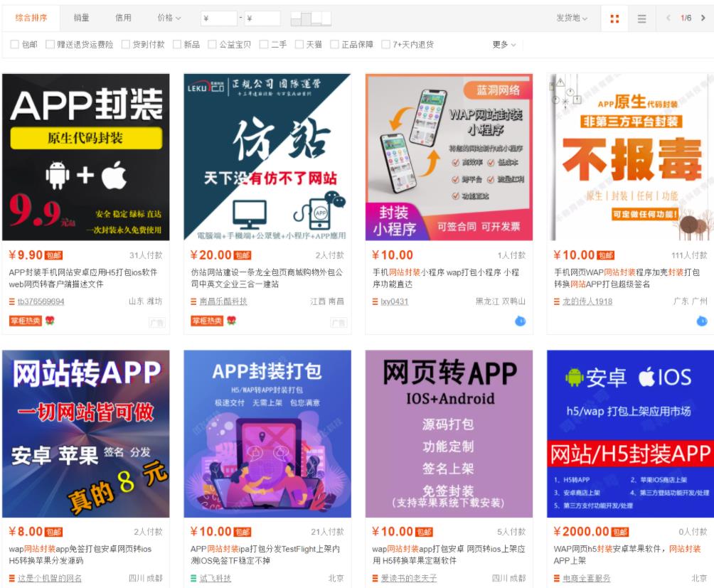
Task: Expand the 更多 filter options
Action: 503,43
